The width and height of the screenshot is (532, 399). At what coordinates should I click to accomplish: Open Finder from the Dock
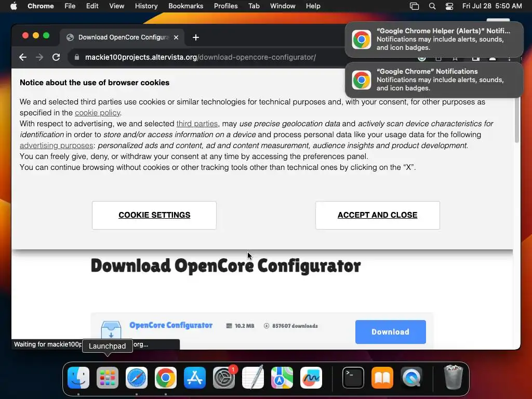(78, 378)
